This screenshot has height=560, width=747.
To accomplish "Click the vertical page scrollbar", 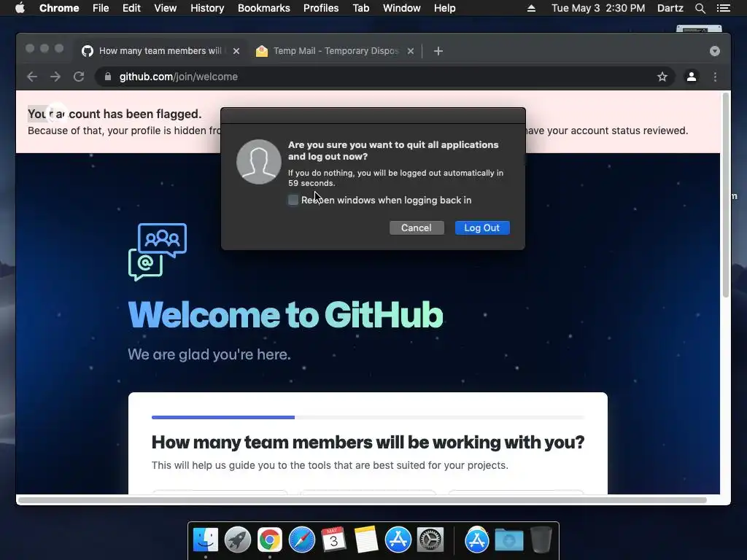I will (x=726, y=195).
